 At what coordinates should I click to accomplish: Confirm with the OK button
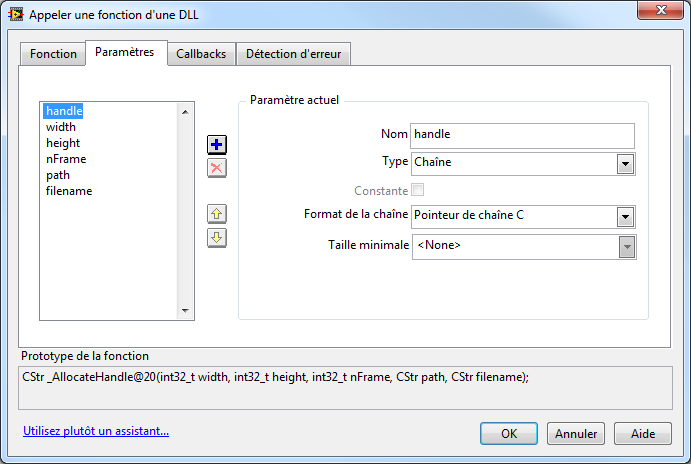pyautogui.click(x=509, y=434)
